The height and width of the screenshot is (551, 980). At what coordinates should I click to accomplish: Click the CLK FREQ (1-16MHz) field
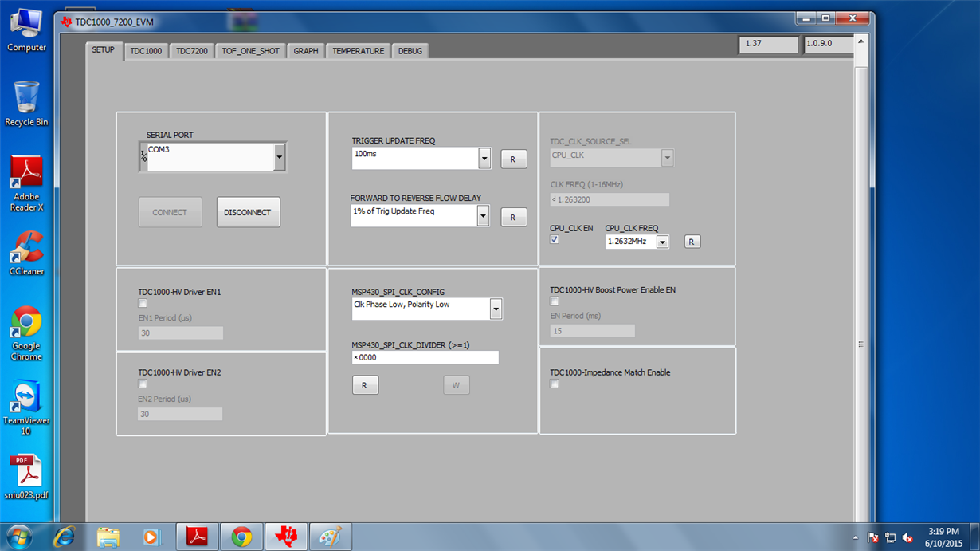(x=610, y=199)
